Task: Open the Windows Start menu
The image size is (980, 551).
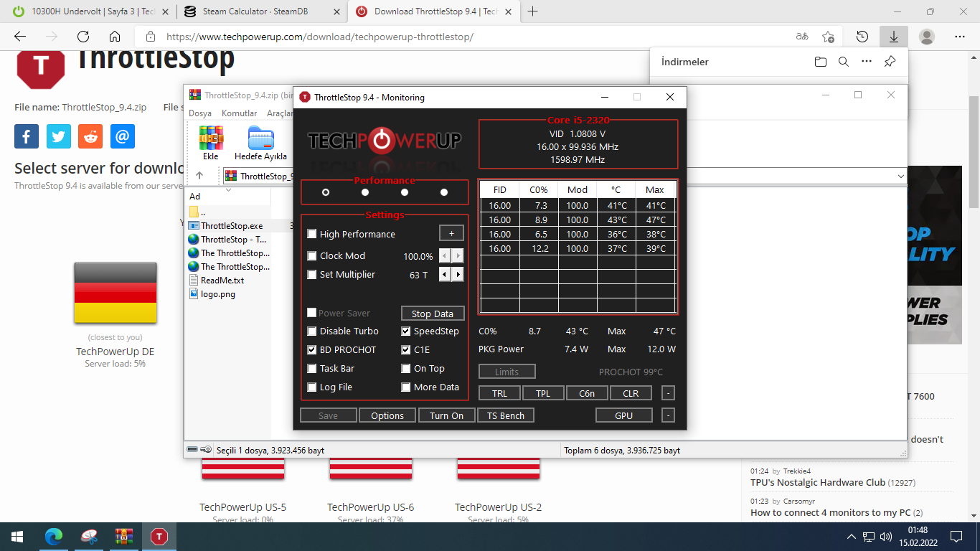Action: click(x=17, y=537)
